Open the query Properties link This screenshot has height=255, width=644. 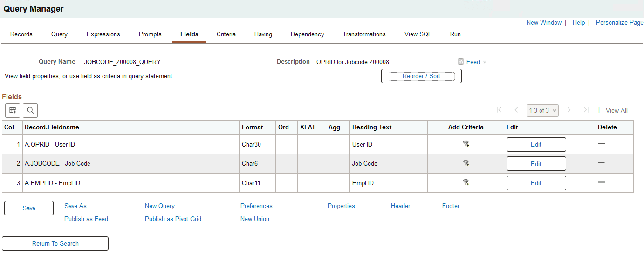(x=341, y=206)
